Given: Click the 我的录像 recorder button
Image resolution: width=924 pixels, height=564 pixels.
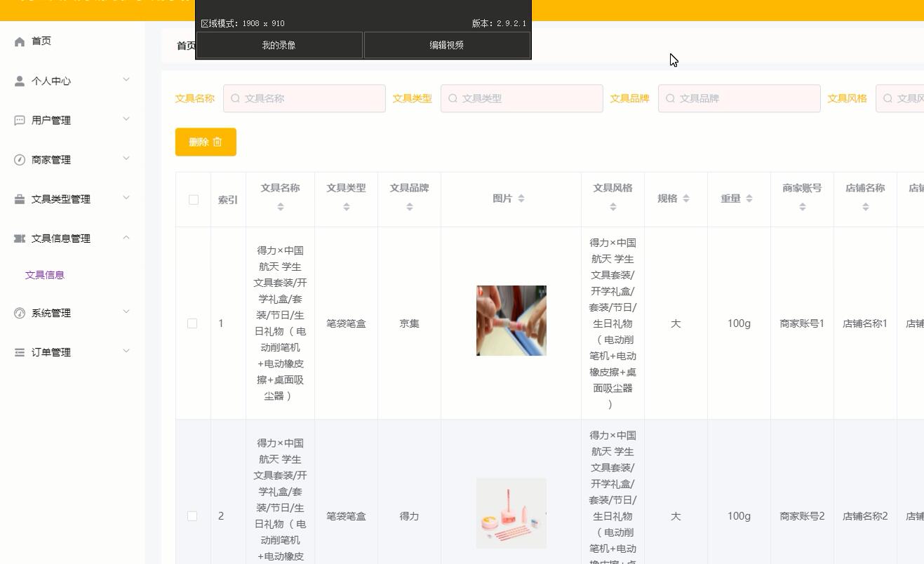Looking at the screenshot, I should (x=279, y=45).
